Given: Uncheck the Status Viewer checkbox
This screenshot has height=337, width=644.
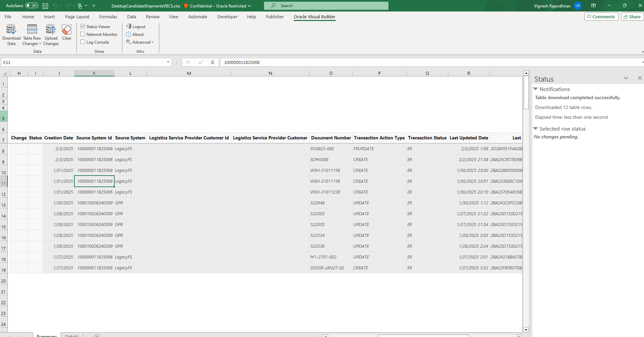Looking at the screenshot, I should 83,26.
